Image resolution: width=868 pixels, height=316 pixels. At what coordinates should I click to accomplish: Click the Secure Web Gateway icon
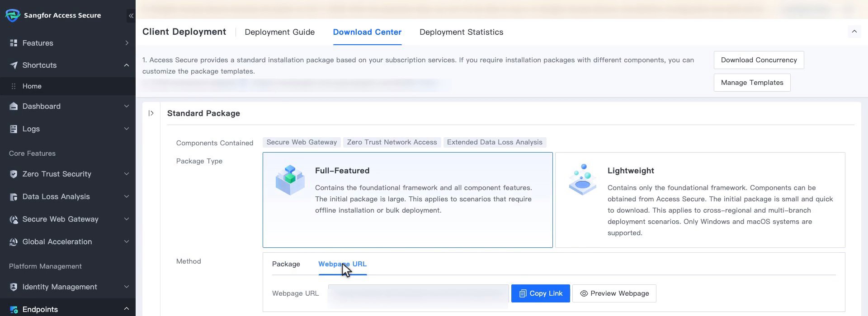[x=14, y=219]
